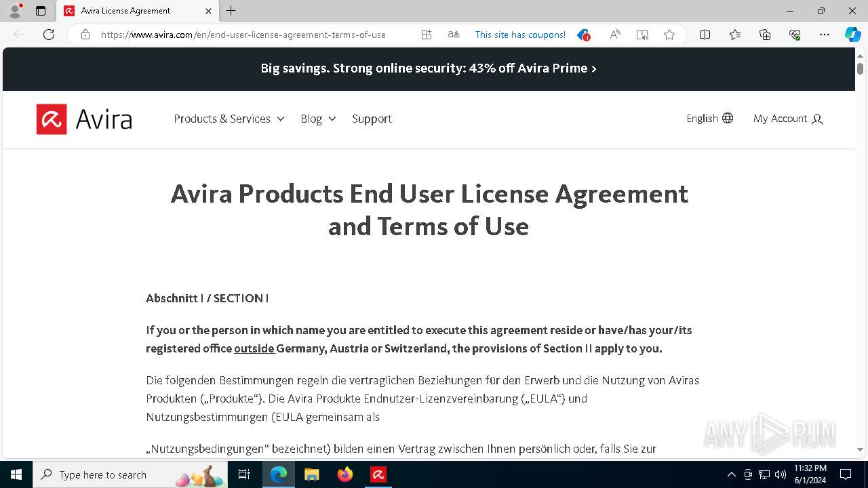868x488 pixels.
Task: Open Microsoft Edge from taskbar
Action: [x=279, y=474]
